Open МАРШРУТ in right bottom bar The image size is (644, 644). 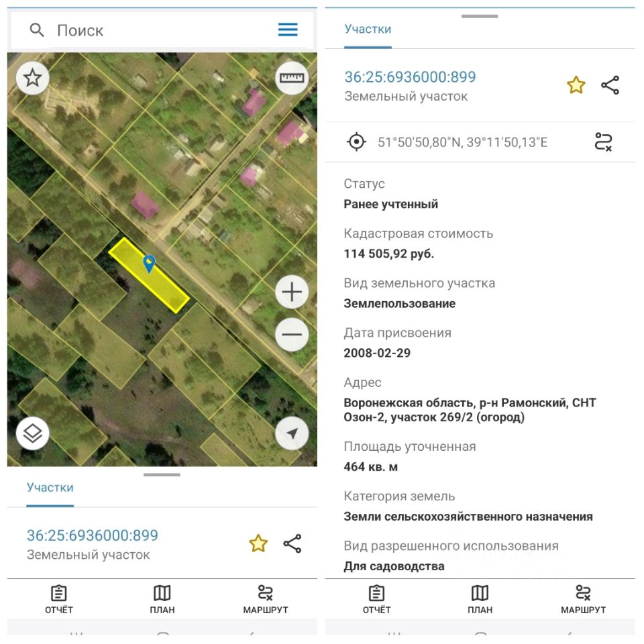click(583, 599)
